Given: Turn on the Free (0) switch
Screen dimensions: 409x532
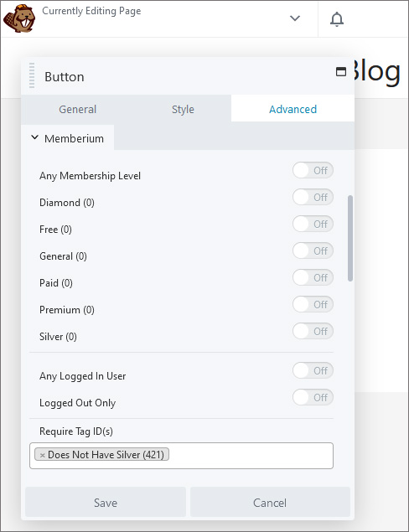Looking at the screenshot, I should [313, 224].
